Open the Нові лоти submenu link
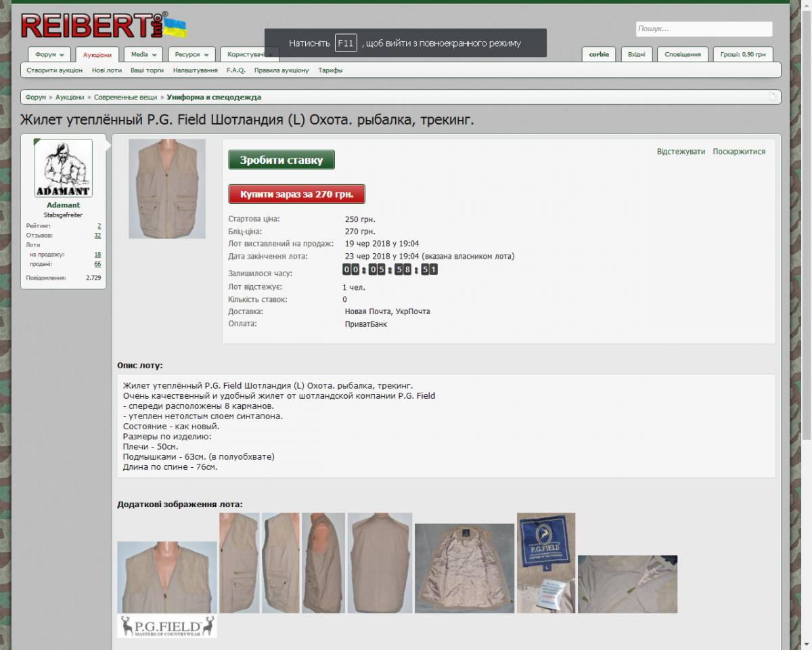Screen dimensions: 812x650 107,70
